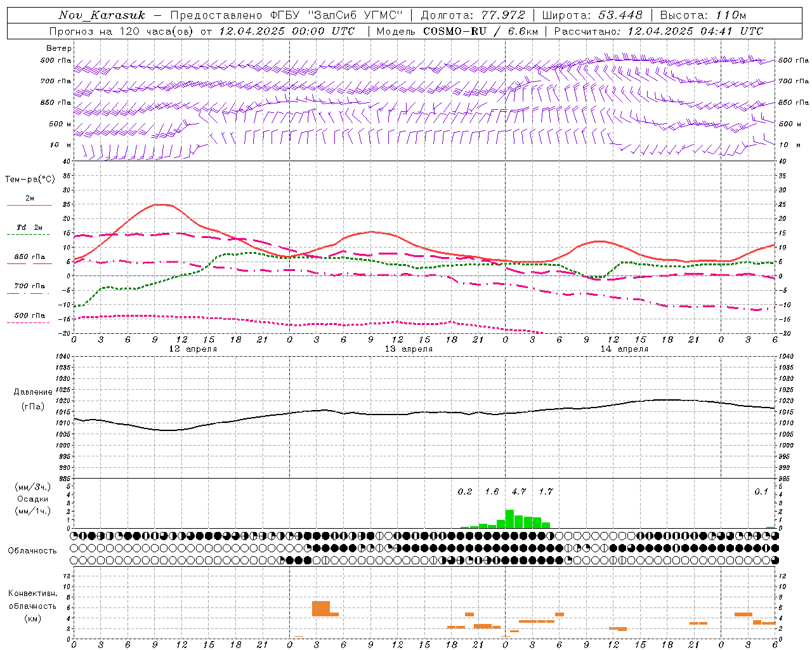812x650 pixels.
Task: Click the tallest orange convective cloud block
Action: coord(321,608)
